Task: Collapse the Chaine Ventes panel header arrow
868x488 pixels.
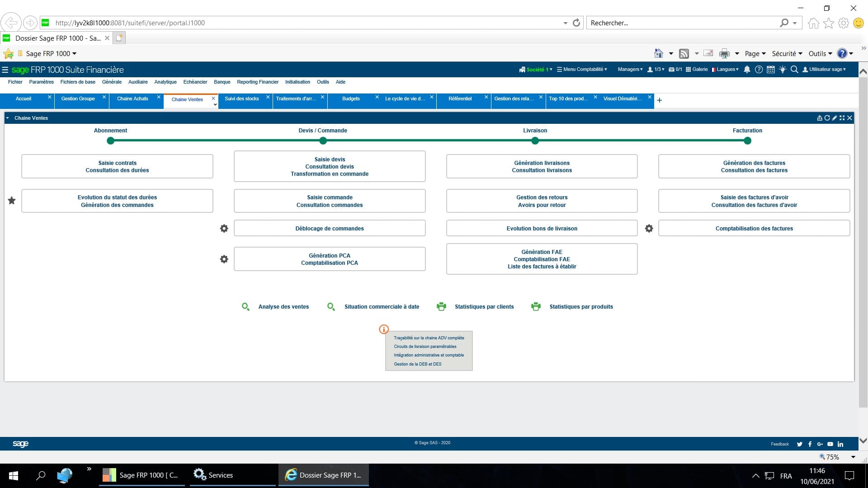Action: point(8,118)
